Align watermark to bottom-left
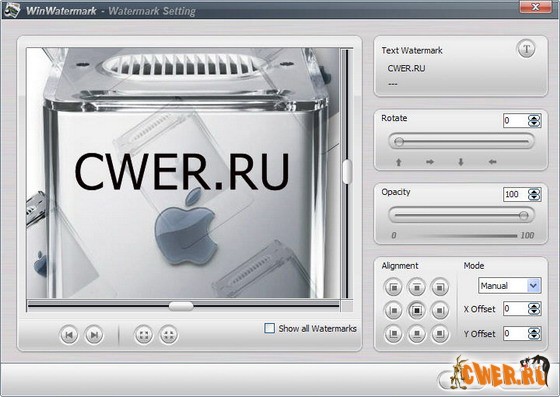Viewport: 560px width, 397px height. [x=393, y=333]
